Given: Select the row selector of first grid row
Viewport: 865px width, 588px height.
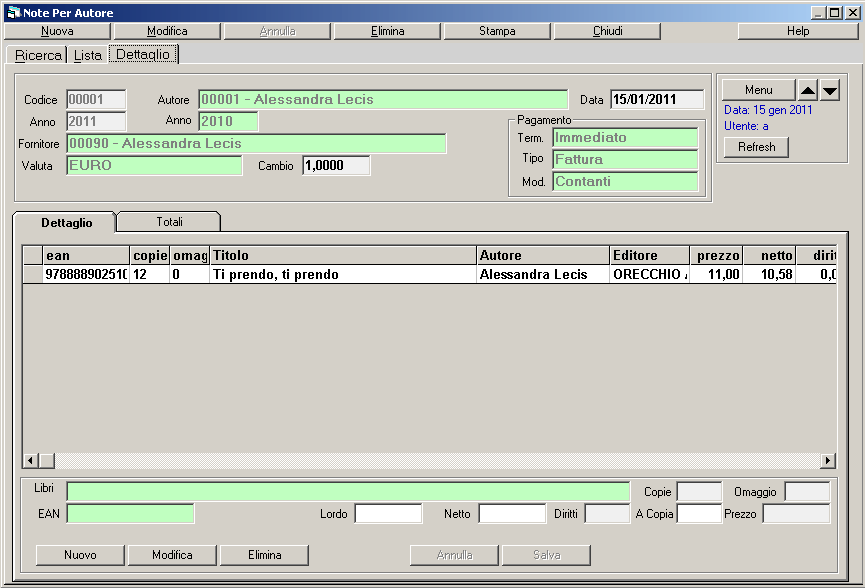Looking at the screenshot, I should 33,274.
